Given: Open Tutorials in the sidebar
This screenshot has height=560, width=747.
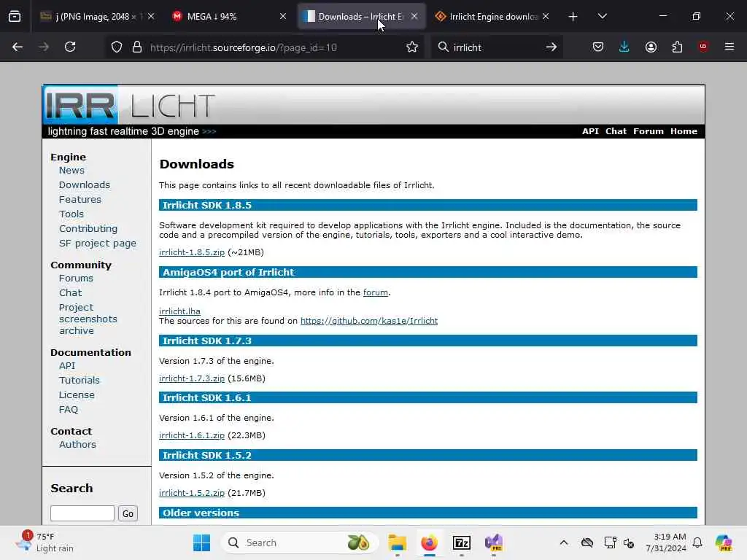Looking at the screenshot, I should (80, 381).
